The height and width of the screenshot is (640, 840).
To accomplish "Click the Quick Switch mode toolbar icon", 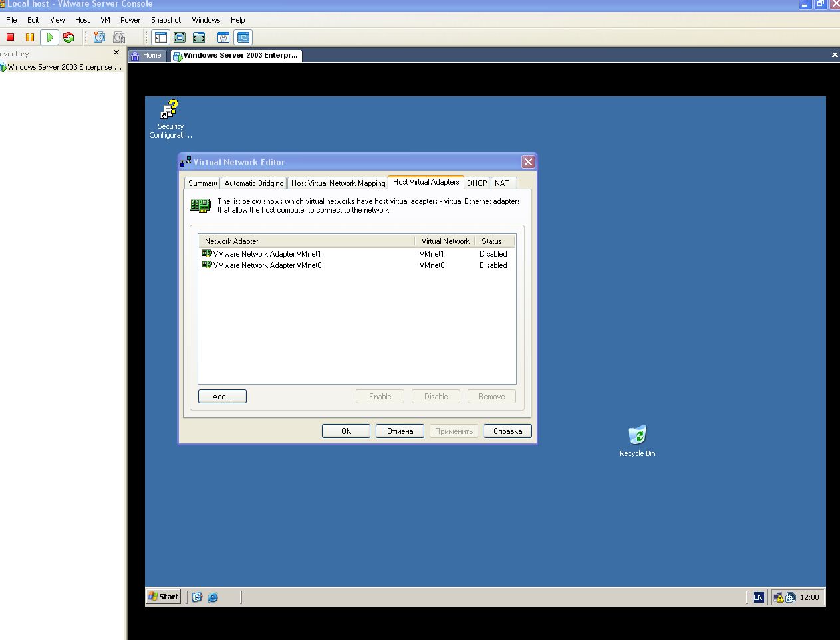I will tap(199, 37).
